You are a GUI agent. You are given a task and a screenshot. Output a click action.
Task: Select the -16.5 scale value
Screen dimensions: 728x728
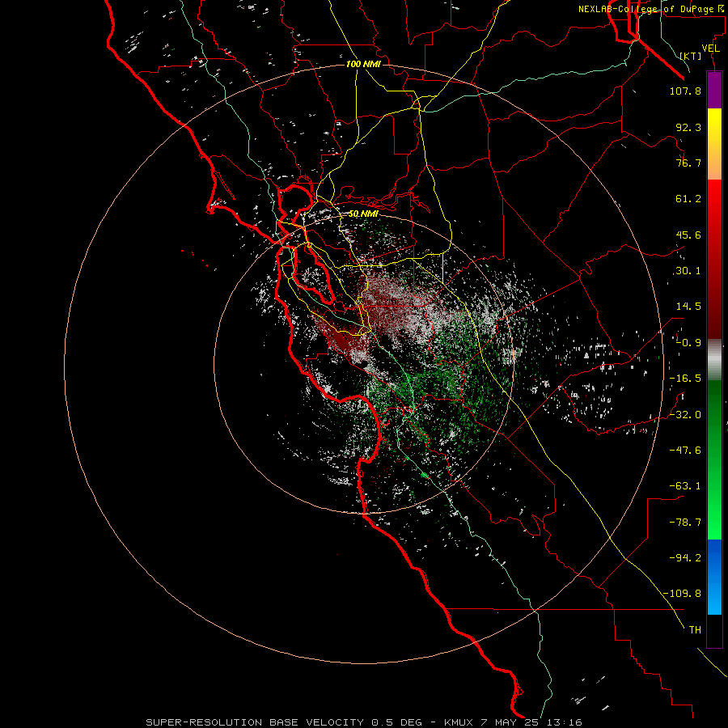click(685, 379)
